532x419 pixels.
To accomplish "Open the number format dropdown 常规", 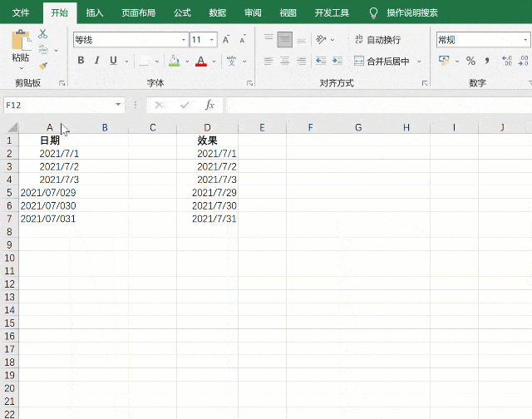I will 525,40.
